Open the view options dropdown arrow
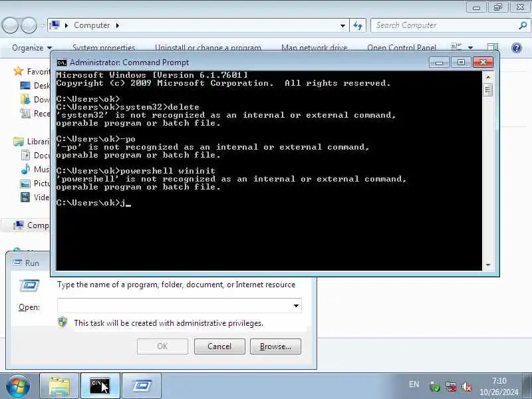Image resolution: width=532 pixels, height=399 pixels. click(x=471, y=47)
